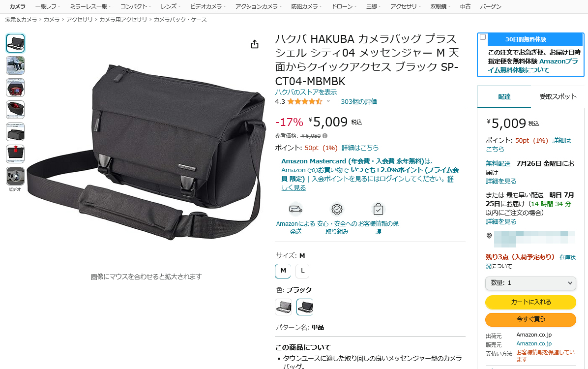Click the customer information protection bag icon
The height and width of the screenshot is (369, 588).
coord(379,209)
